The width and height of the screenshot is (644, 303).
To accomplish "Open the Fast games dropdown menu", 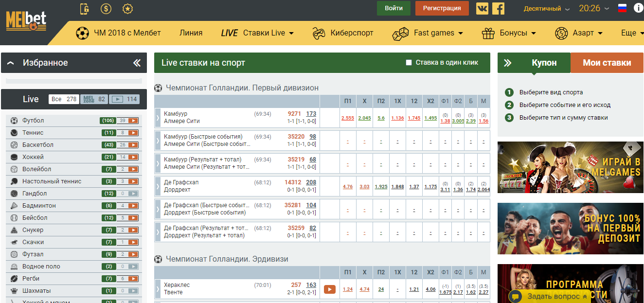I will coord(428,33).
